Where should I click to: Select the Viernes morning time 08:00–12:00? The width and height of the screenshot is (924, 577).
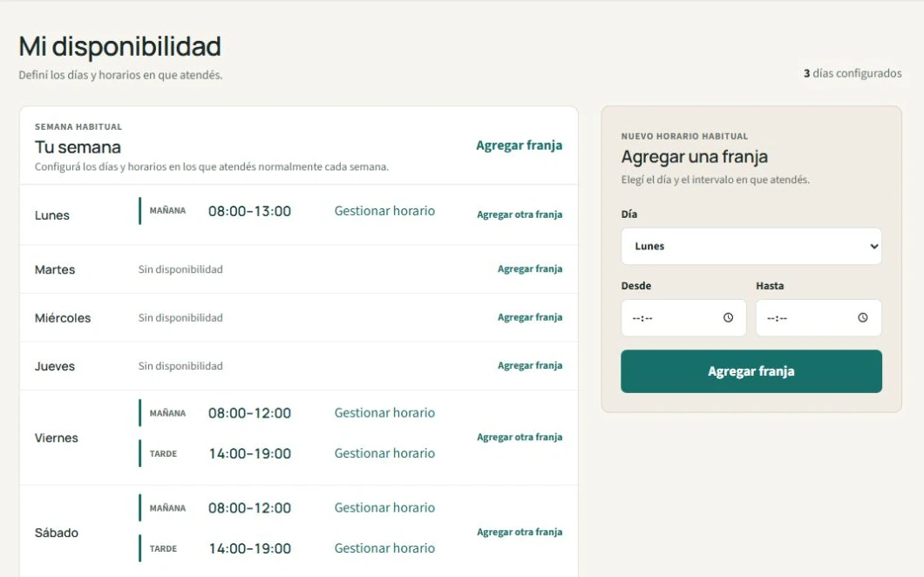250,413
